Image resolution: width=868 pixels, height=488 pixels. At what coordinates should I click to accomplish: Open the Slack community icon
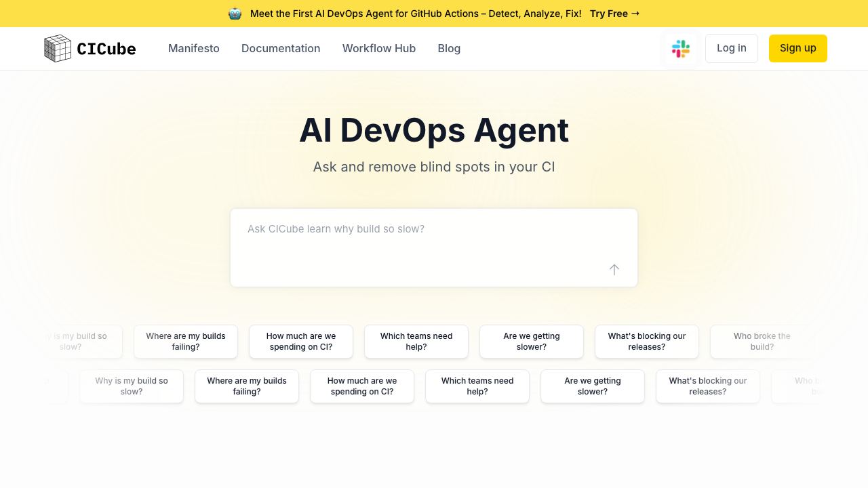[x=681, y=49]
